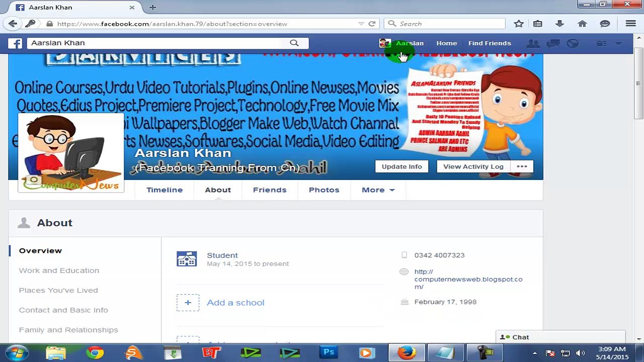644x362 pixels.
Task: Click the taskbar clock 3:09 AM
Action: tap(612, 349)
